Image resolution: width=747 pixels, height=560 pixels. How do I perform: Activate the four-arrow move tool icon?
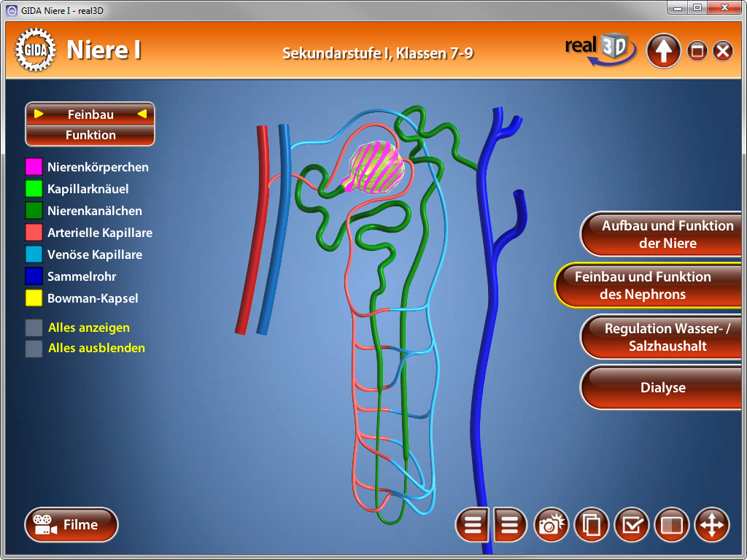(x=712, y=525)
